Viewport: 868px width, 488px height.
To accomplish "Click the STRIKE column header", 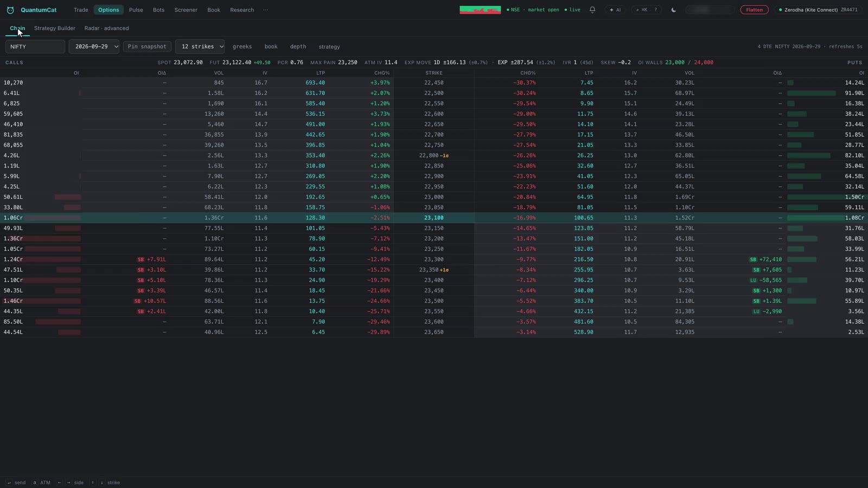I will coord(434,73).
